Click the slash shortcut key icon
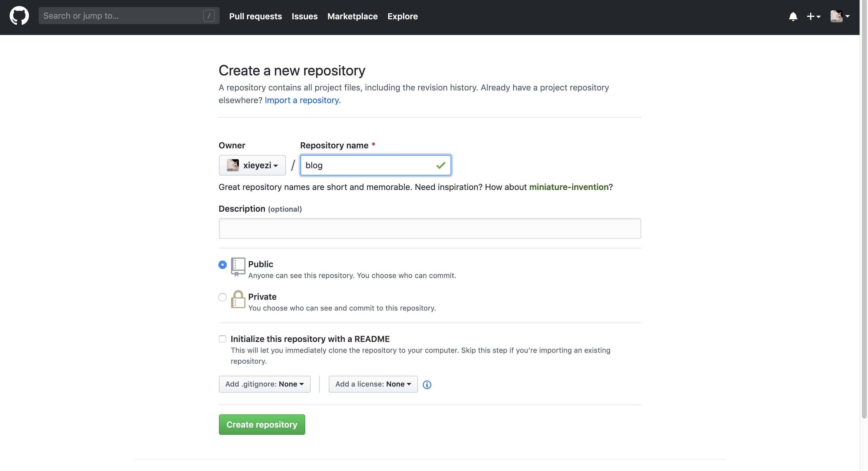The width and height of the screenshot is (868, 471). click(x=209, y=16)
